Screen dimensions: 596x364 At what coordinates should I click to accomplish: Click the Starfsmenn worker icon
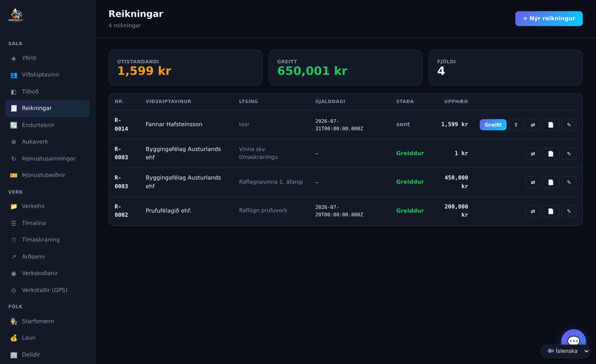[14, 321]
